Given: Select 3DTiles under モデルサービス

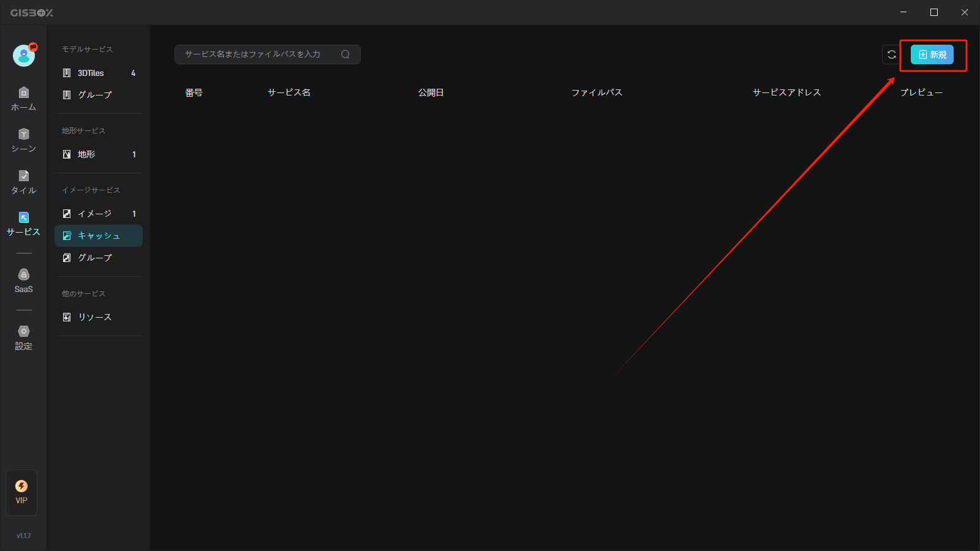Looking at the screenshot, I should tap(99, 73).
